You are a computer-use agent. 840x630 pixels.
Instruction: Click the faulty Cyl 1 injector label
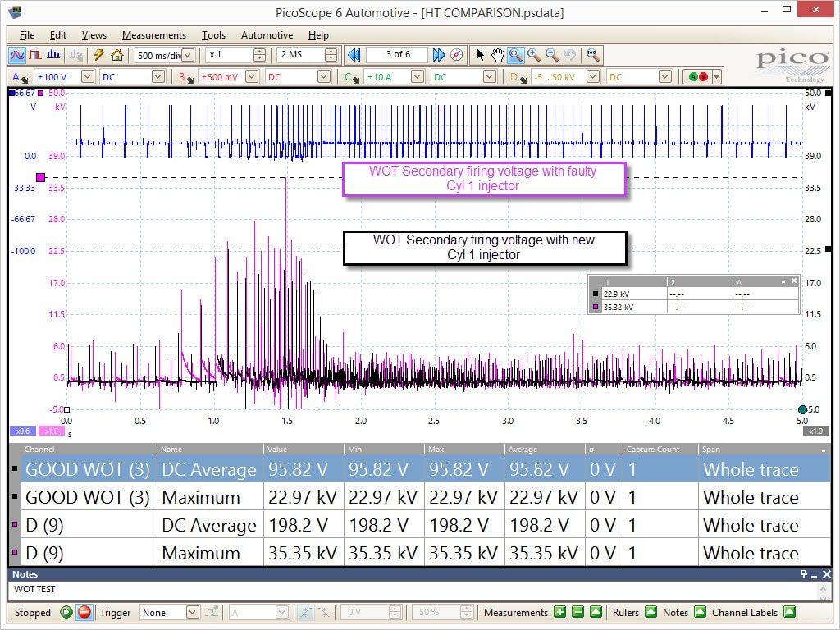(484, 178)
